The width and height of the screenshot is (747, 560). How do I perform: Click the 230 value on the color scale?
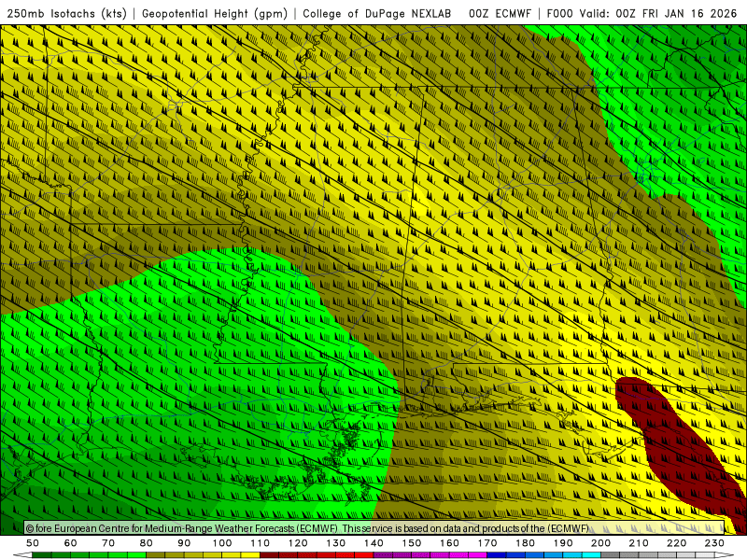[x=714, y=543]
